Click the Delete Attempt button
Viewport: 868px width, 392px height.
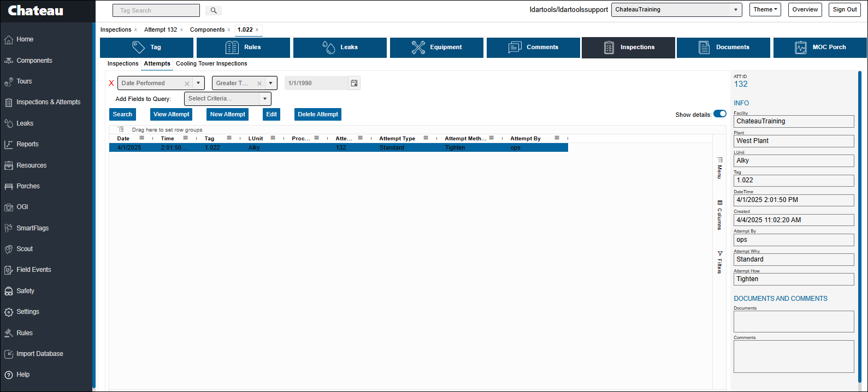pos(317,114)
